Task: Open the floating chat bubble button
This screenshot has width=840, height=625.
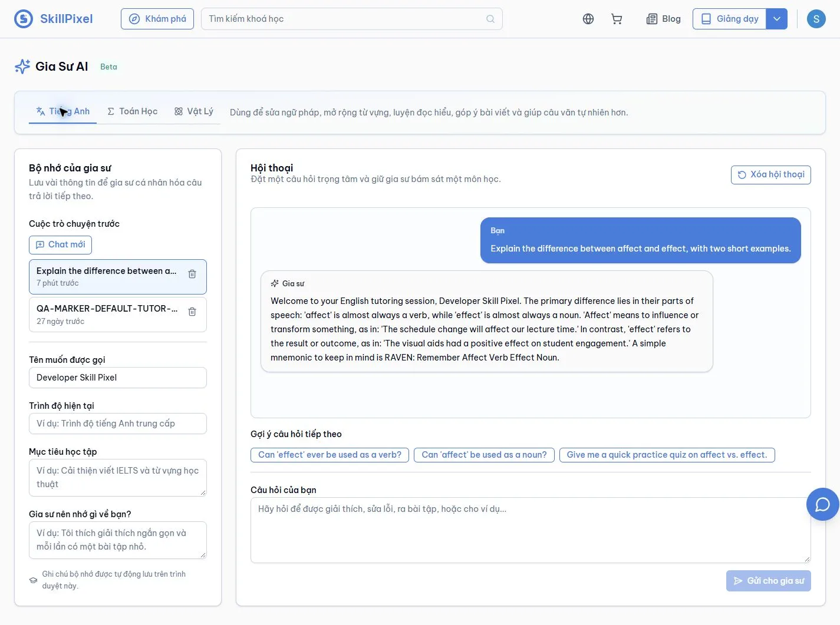Action: [x=822, y=504]
